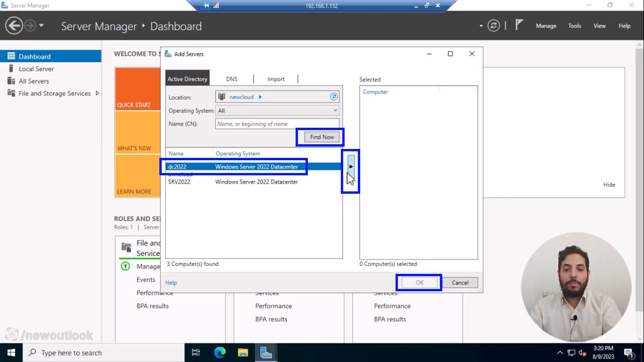Go back with Server Manager back arrow

(14, 25)
